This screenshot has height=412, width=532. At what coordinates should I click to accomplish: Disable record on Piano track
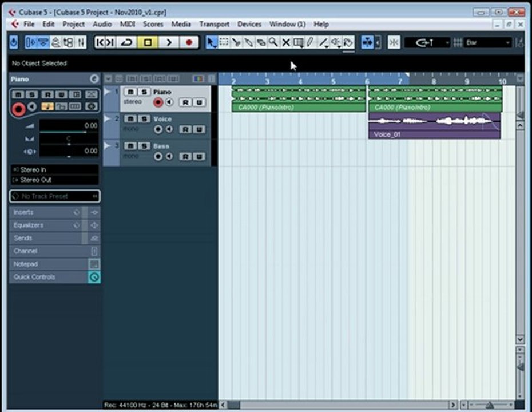[158, 102]
